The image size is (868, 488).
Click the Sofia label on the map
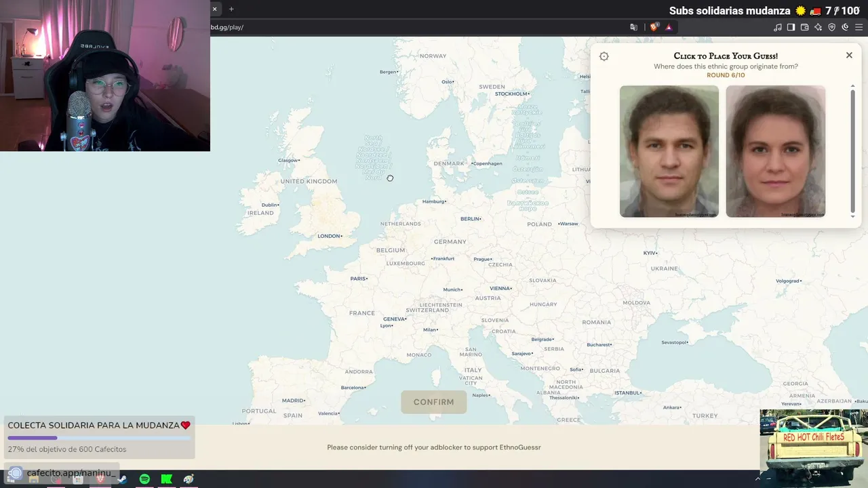(576, 369)
